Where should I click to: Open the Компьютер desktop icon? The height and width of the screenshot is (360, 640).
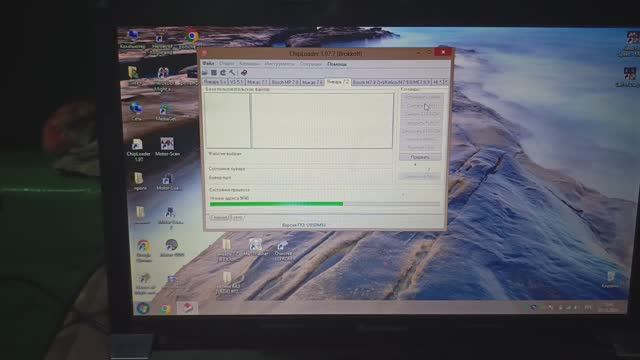tap(133, 40)
